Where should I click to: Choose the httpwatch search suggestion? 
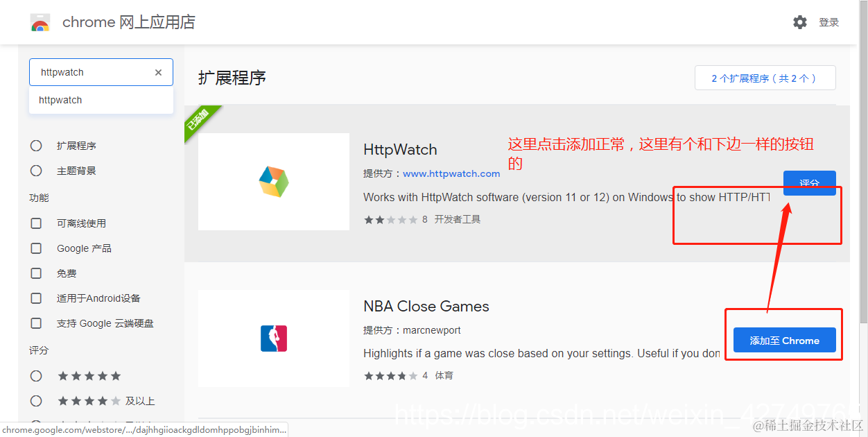tap(101, 100)
